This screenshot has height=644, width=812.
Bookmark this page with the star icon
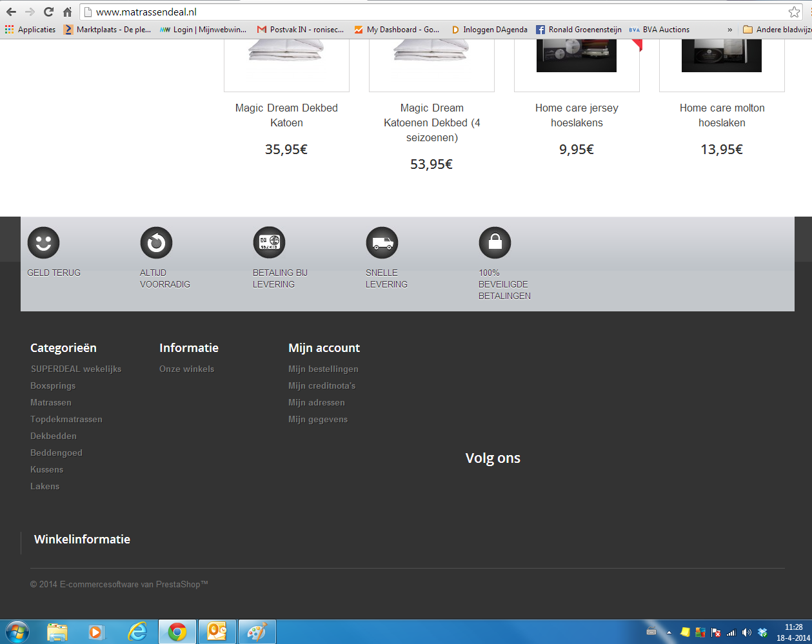click(x=794, y=12)
